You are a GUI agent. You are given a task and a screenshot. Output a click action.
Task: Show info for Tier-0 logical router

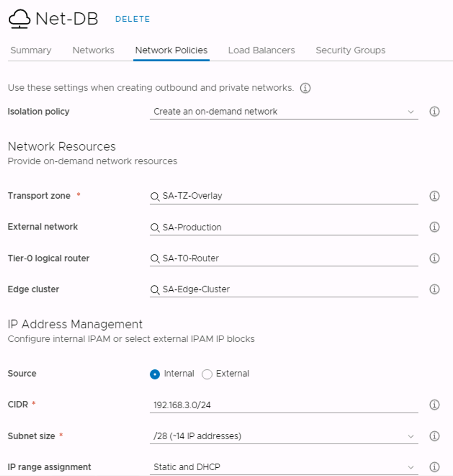point(434,258)
